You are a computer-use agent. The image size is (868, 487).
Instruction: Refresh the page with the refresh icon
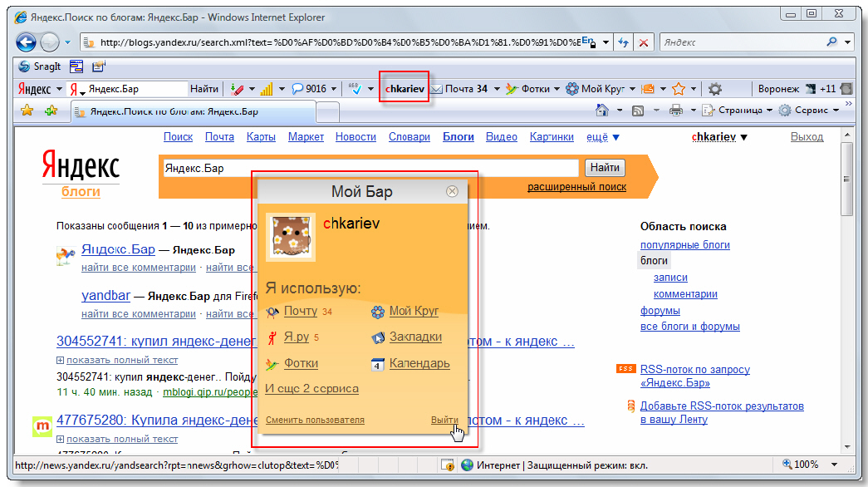click(623, 42)
